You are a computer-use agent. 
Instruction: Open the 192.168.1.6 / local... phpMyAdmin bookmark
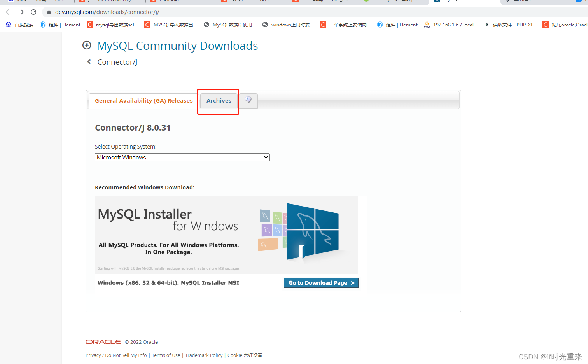coord(451,24)
